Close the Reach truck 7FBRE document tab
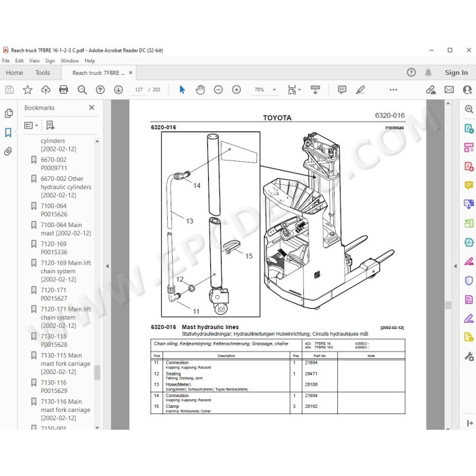 [x=131, y=73]
